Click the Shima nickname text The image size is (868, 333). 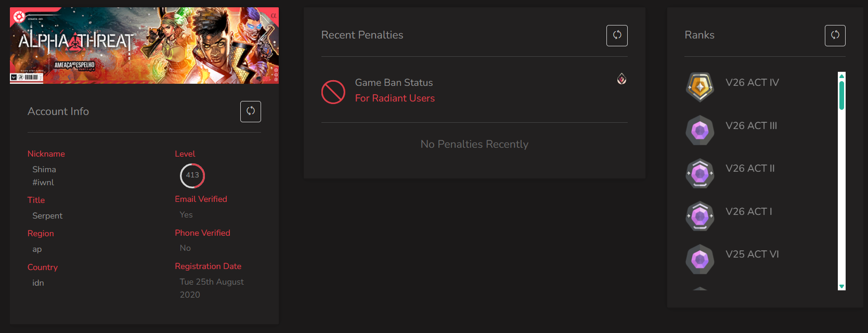[x=44, y=170]
